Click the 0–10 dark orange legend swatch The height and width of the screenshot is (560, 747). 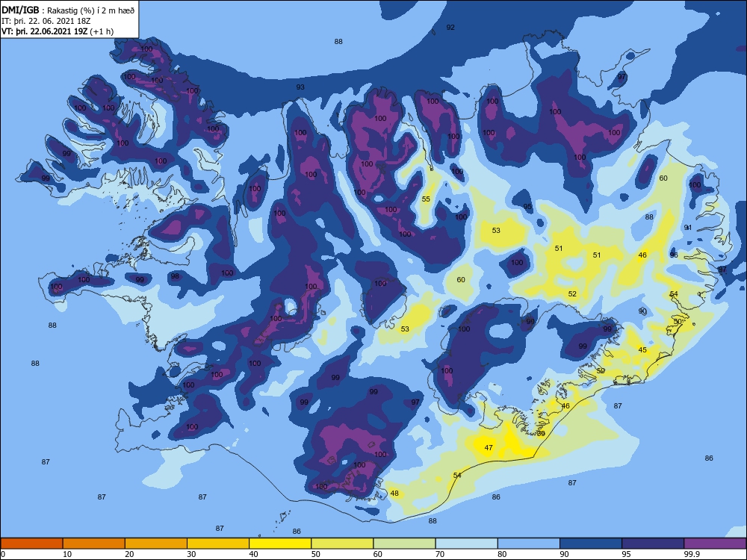pyautogui.click(x=31, y=544)
